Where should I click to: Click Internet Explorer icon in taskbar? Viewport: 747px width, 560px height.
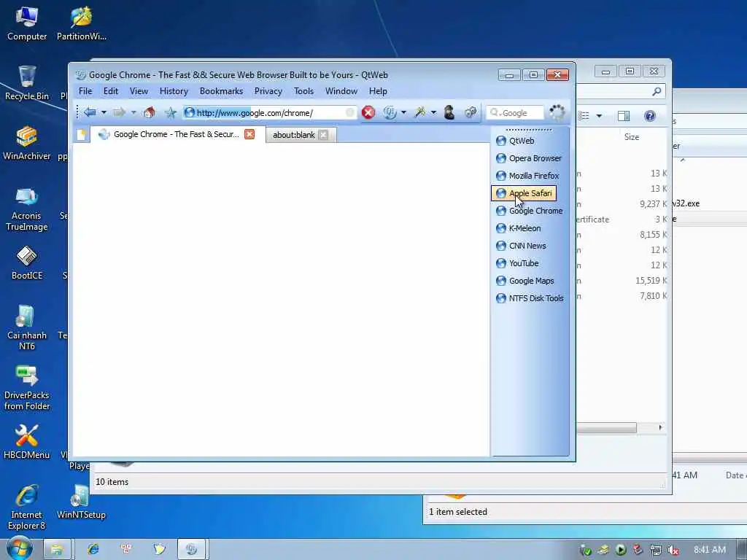point(93,549)
